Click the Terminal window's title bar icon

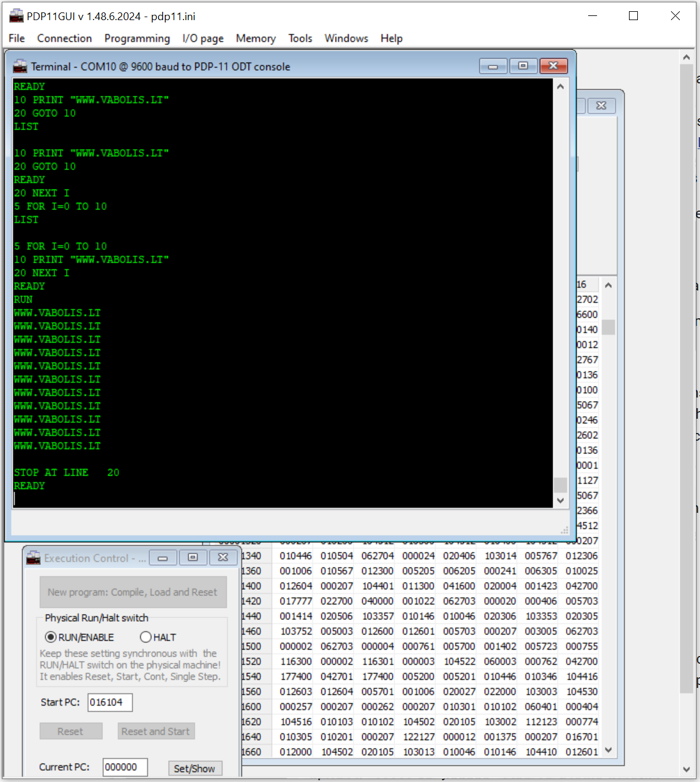coord(20,66)
